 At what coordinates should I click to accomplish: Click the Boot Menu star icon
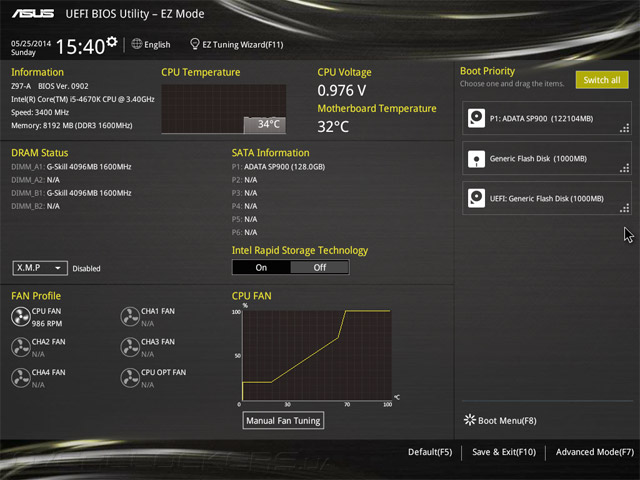tap(470, 420)
